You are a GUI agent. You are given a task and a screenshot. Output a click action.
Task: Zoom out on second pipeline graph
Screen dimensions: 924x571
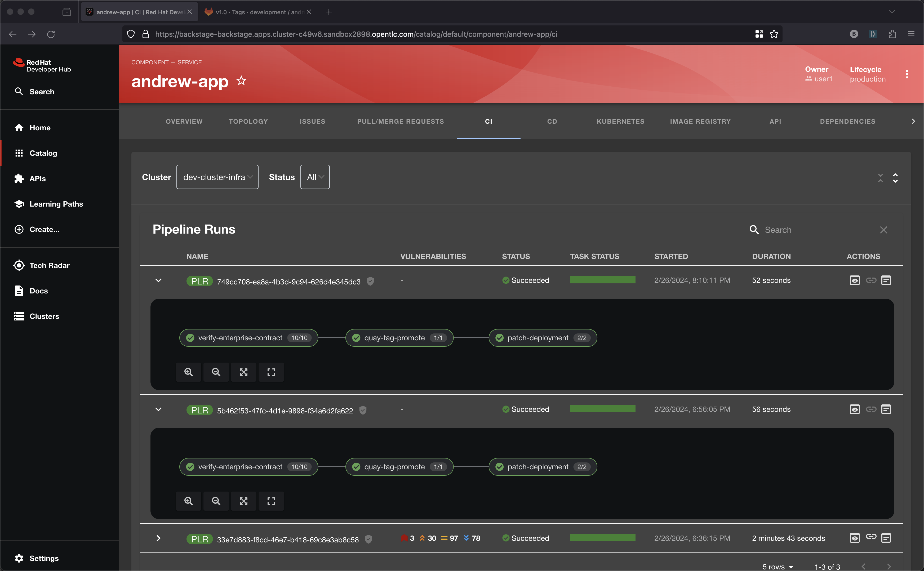(216, 501)
